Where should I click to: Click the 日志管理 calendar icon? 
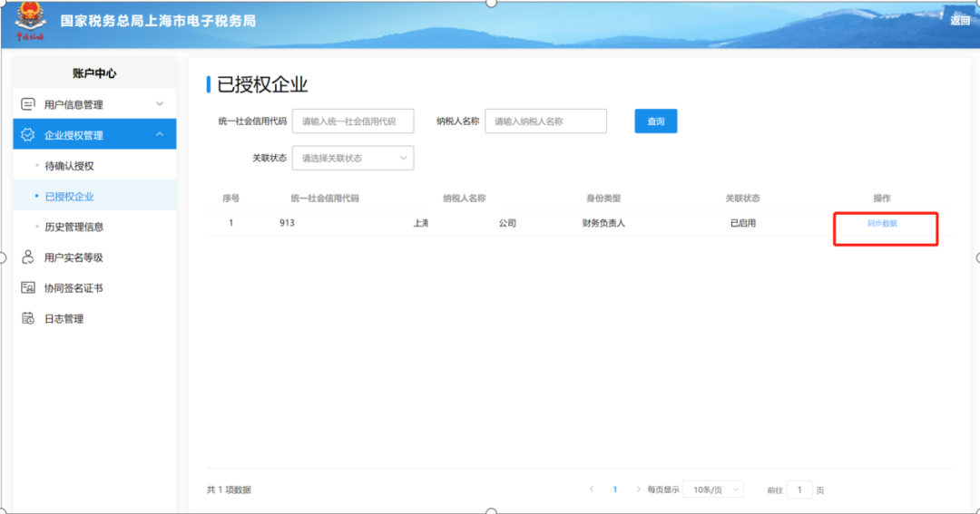(28, 318)
